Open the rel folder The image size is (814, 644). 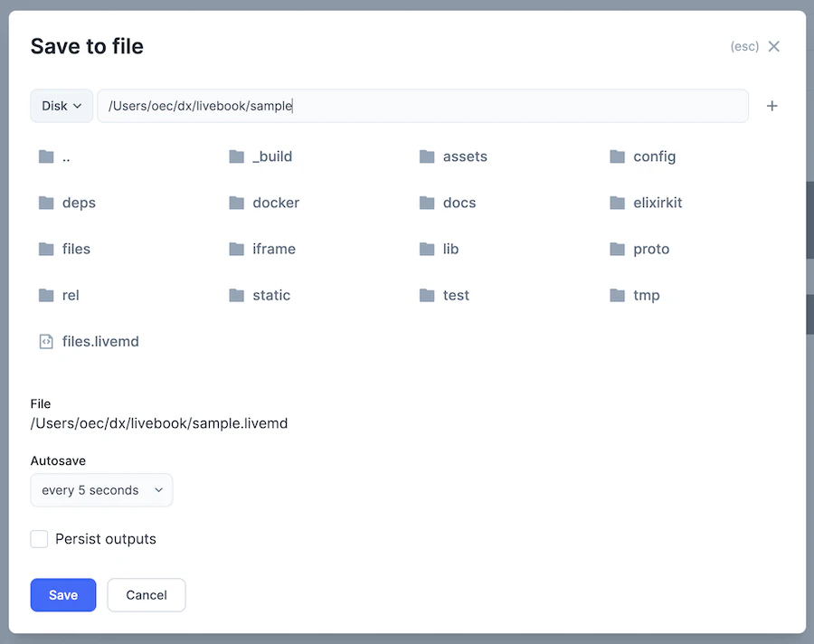[59, 295]
